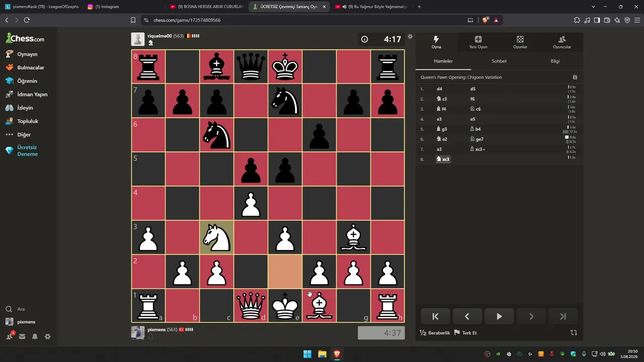Open the sidebar settings gear icon

pyautogui.click(x=47, y=336)
